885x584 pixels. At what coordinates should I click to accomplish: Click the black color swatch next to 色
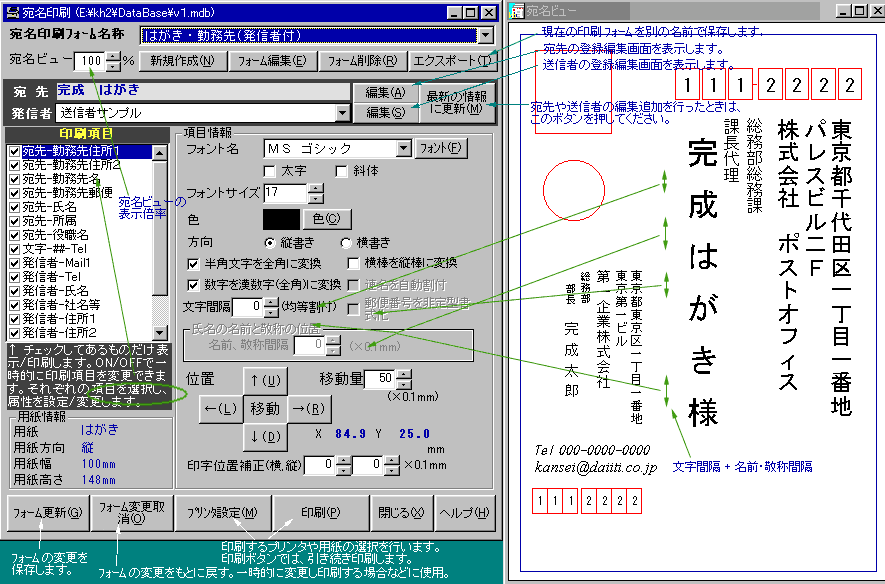[x=279, y=218]
